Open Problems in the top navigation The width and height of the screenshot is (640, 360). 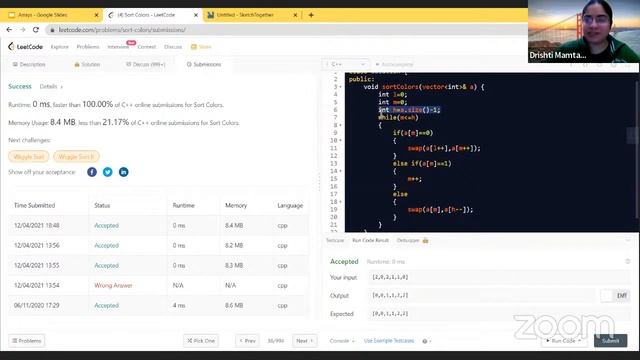[88, 47]
